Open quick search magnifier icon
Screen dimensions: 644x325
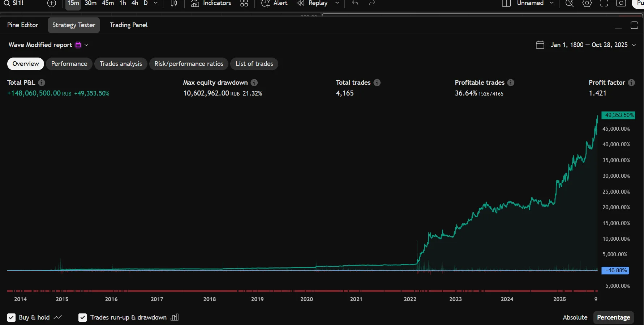(570, 3)
